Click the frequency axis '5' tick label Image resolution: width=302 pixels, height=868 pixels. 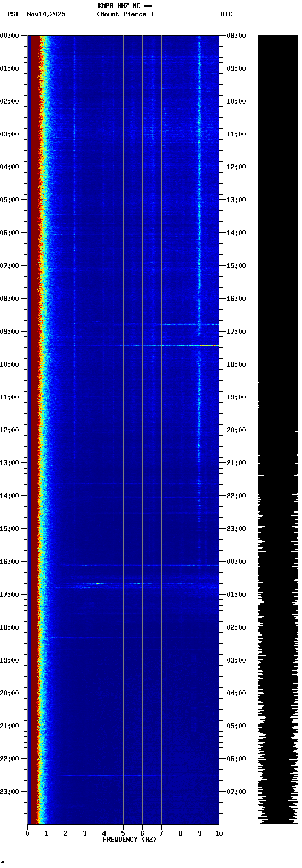123,833
